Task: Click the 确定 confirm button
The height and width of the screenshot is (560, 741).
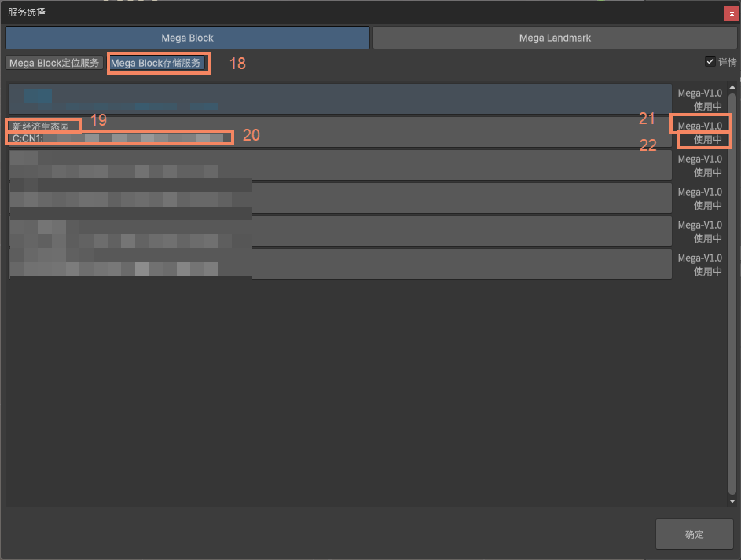Action: click(694, 534)
